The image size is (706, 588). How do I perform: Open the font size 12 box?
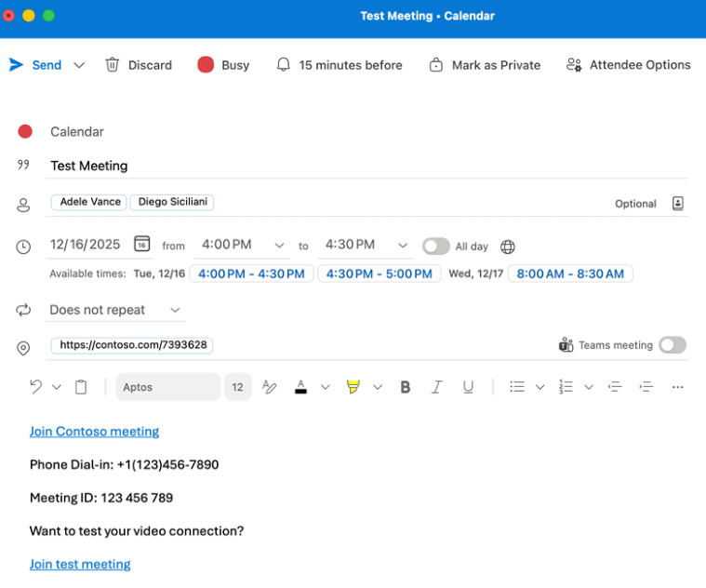click(x=238, y=387)
